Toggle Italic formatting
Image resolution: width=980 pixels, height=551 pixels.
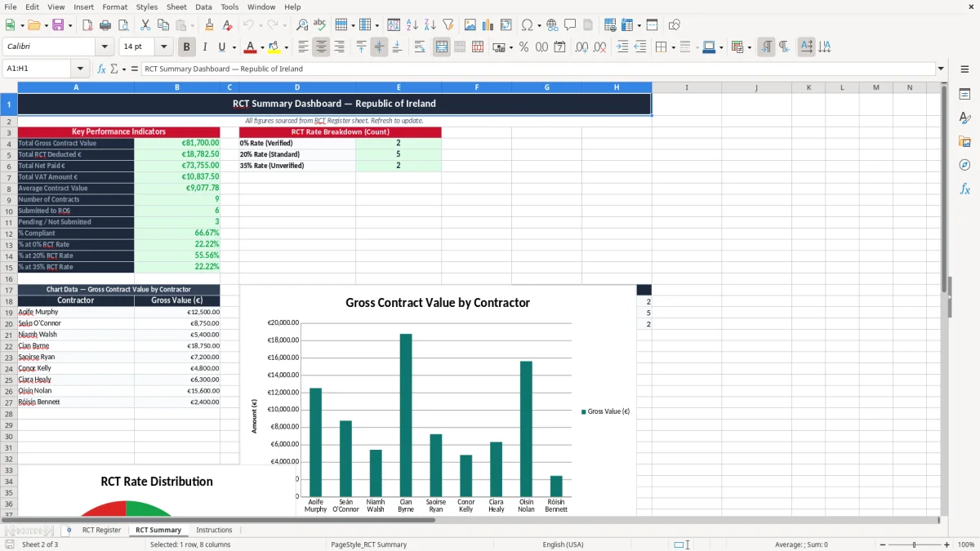pyautogui.click(x=204, y=47)
